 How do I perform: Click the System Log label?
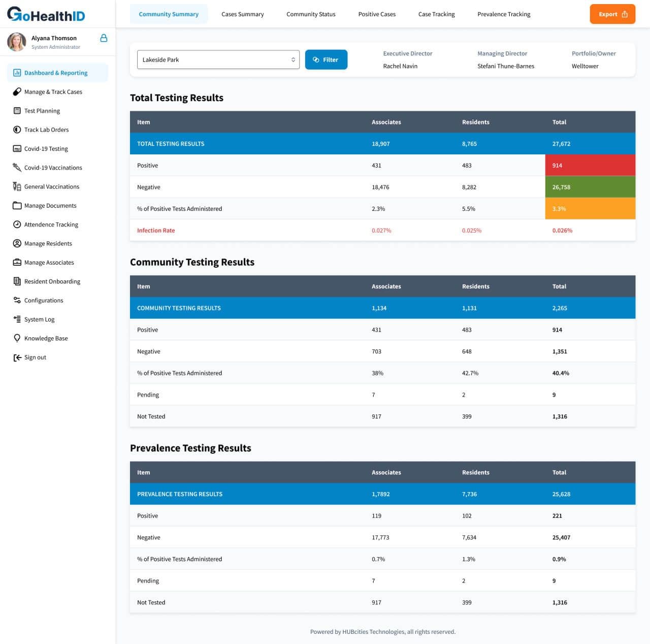39,319
